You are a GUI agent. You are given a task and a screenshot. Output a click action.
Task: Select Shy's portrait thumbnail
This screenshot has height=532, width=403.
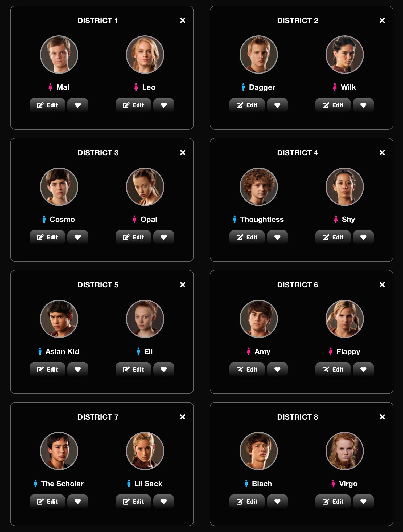(345, 187)
